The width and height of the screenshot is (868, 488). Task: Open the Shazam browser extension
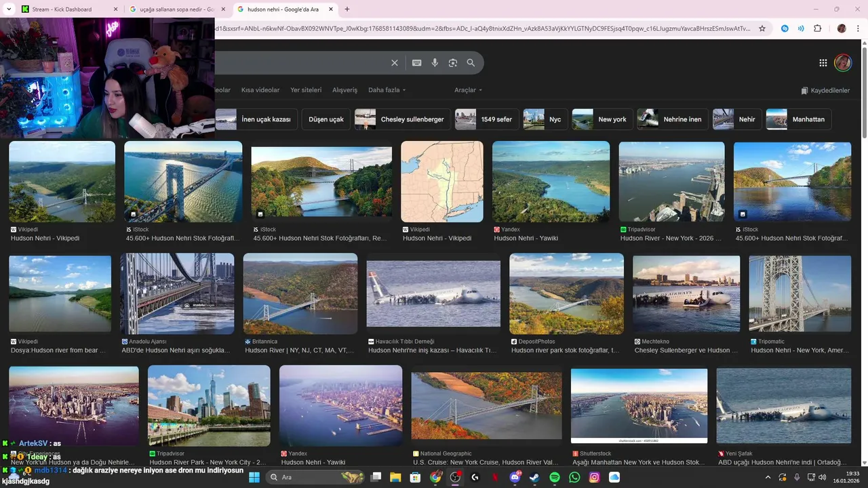point(785,28)
